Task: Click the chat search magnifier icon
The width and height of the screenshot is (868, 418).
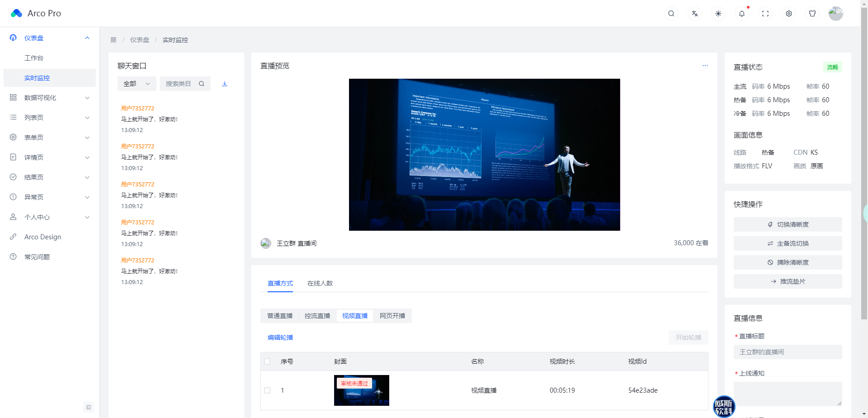Action: (x=202, y=84)
